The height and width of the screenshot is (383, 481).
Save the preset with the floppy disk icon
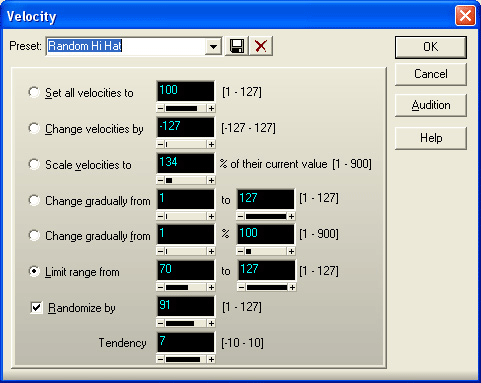[x=237, y=46]
